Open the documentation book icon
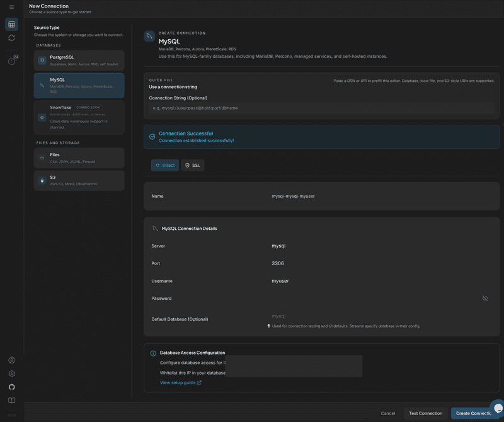Viewport: 504px width, 422px height. [11, 401]
